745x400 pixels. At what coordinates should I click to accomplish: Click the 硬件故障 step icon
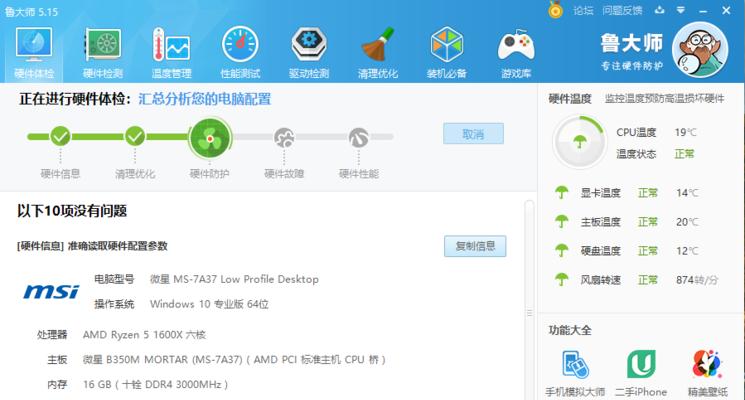tap(284, 138)
